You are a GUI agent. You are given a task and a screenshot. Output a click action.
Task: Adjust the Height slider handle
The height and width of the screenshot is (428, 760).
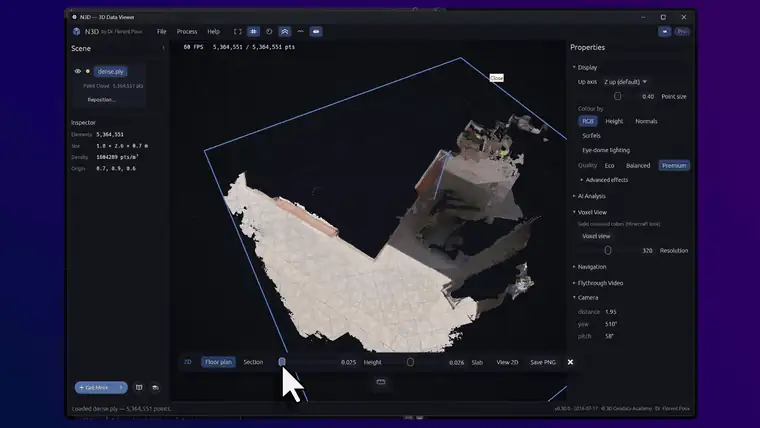[282, 362]
